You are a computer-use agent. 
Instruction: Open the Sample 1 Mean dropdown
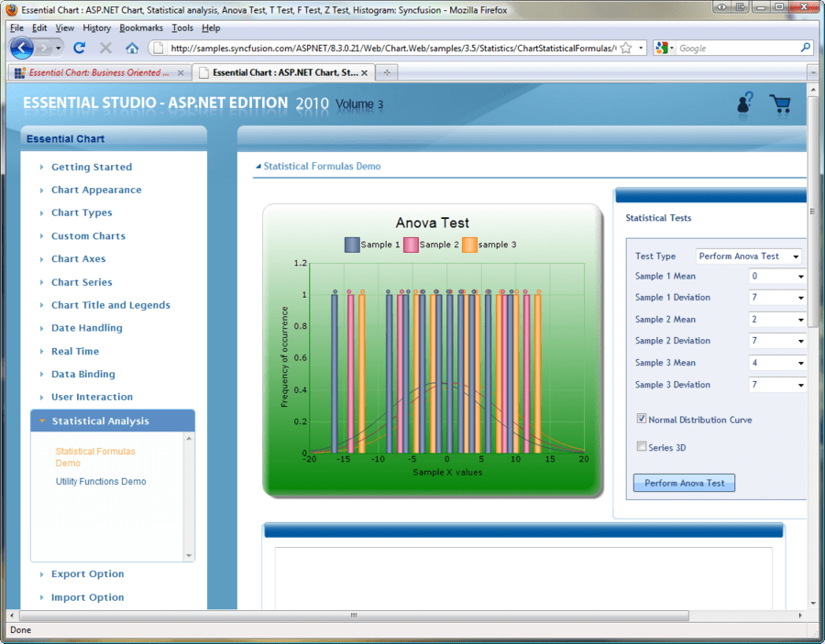pyautogui.click(x=777, y=276)
